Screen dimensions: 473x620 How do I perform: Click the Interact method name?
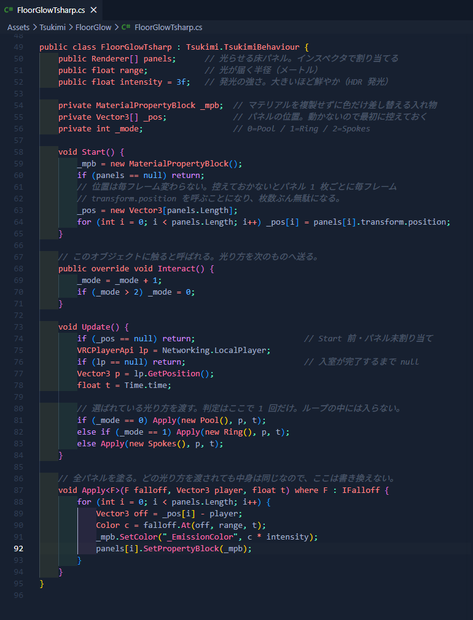point(176,268)
